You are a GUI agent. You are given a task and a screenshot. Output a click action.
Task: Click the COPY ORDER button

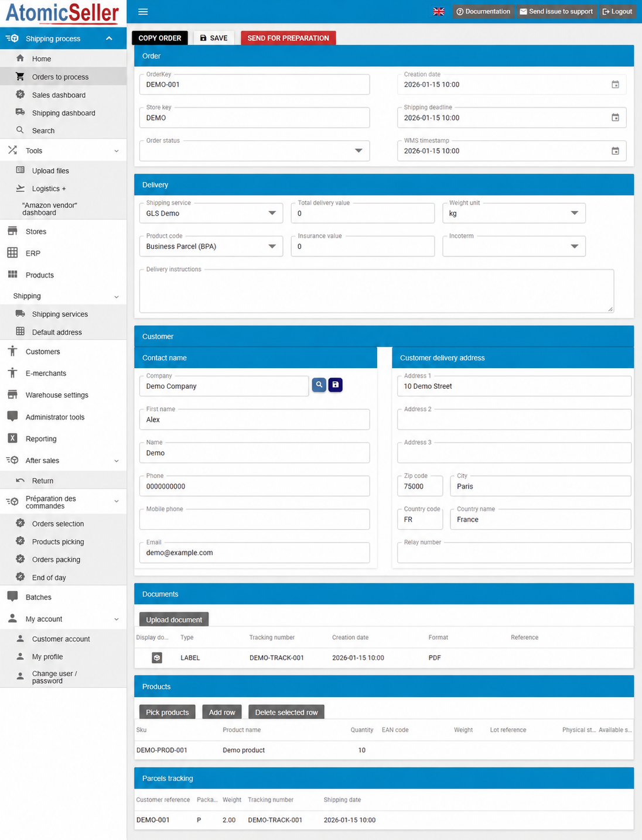point(160,38)
